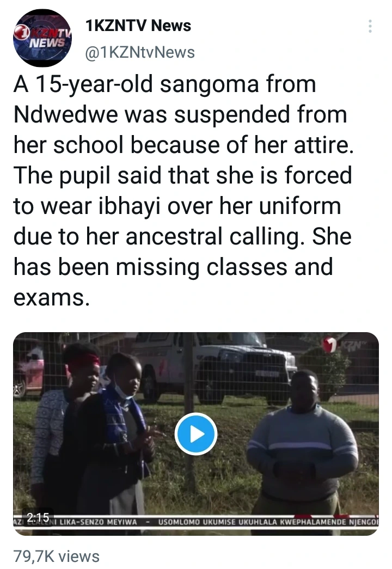
Task: Click the Senzo Meyiwa ticker text
Action: 99,522
